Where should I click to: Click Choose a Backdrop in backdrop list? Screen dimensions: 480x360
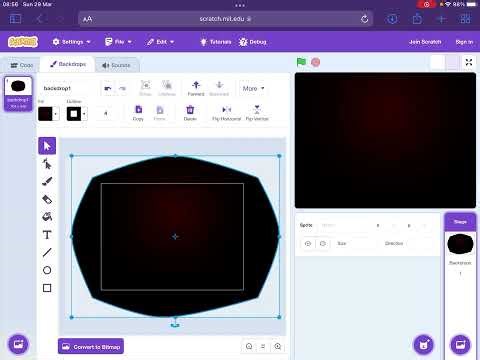click(18, 344)
